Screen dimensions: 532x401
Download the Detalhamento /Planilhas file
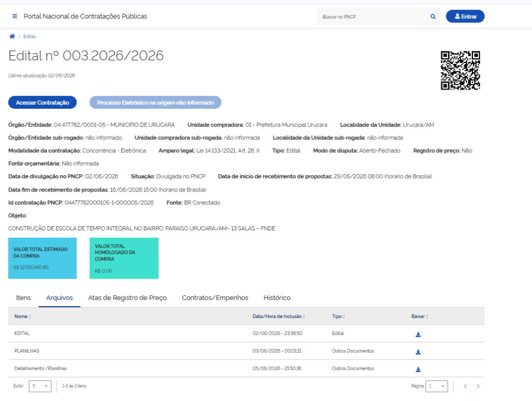(x=418, y=369)
